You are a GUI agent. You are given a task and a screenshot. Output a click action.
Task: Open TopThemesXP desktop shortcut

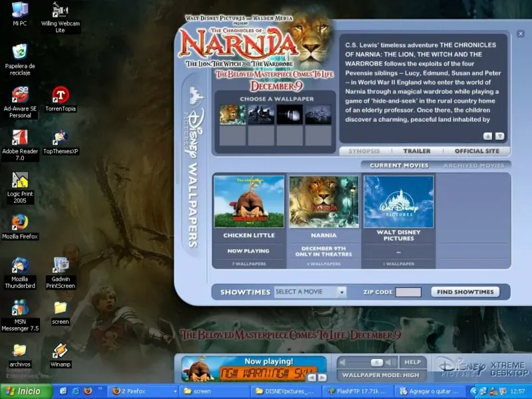click(61, 142)
